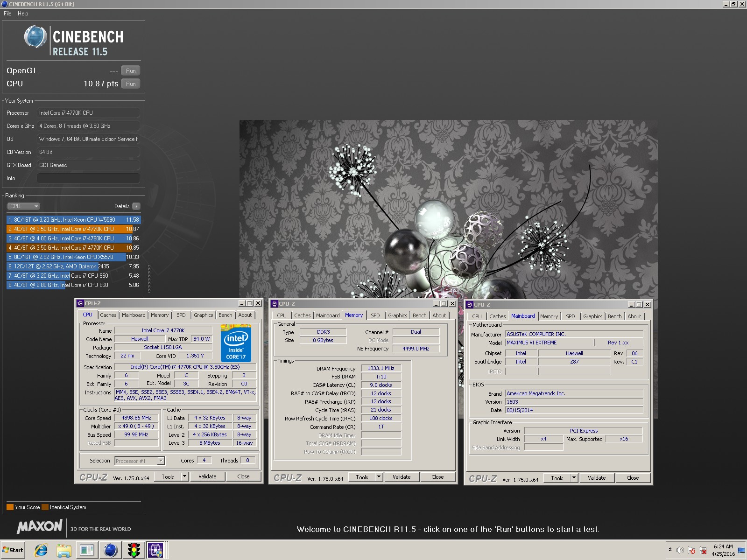This screenshot has height=560, width=747.
Task: Click CPU-Z title icon in Mainboard window
Action: pyautogui.click(x=470, y=305)
